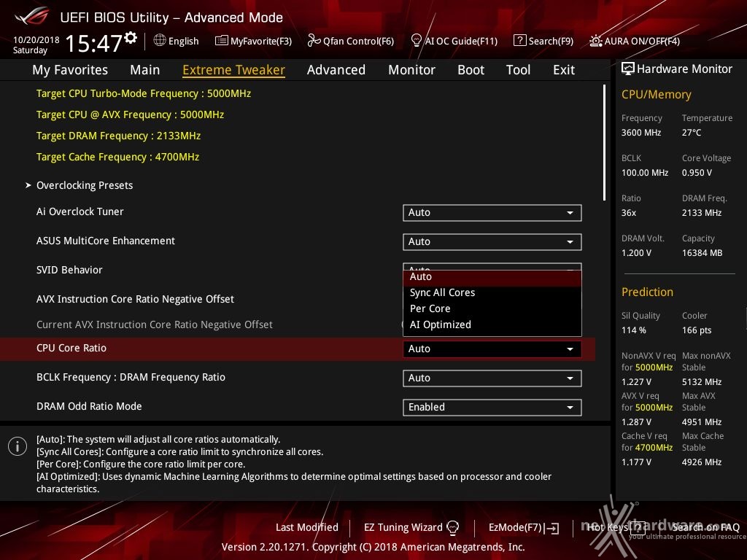The image size is (747, 560).
Task: Click the ROG logo icon
Action: click(31, 16)
